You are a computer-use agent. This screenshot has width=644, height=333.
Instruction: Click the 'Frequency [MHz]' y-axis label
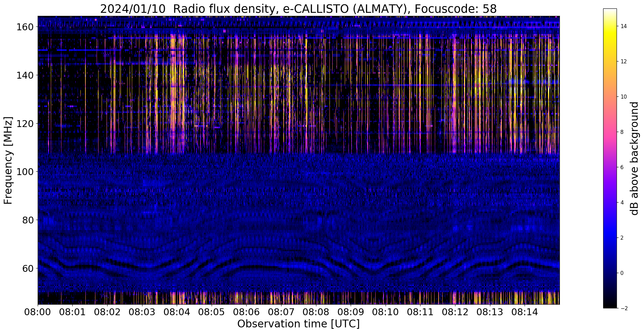point(8,160)
